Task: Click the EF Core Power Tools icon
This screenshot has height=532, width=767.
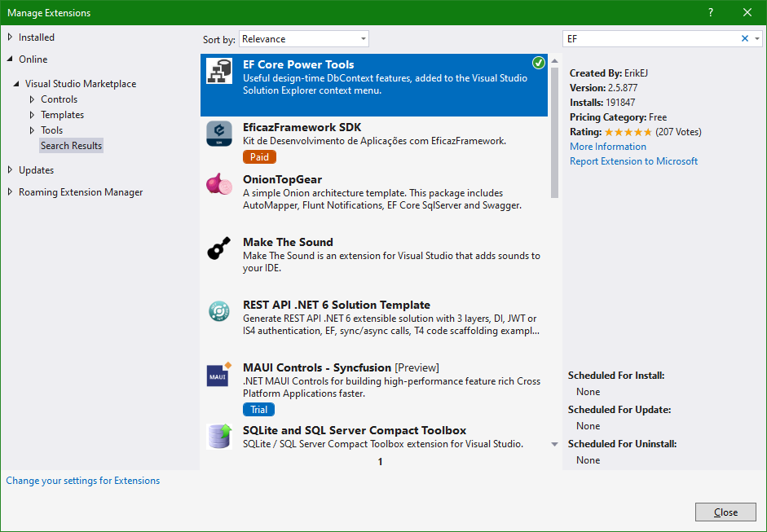Action: click(218, 70)
